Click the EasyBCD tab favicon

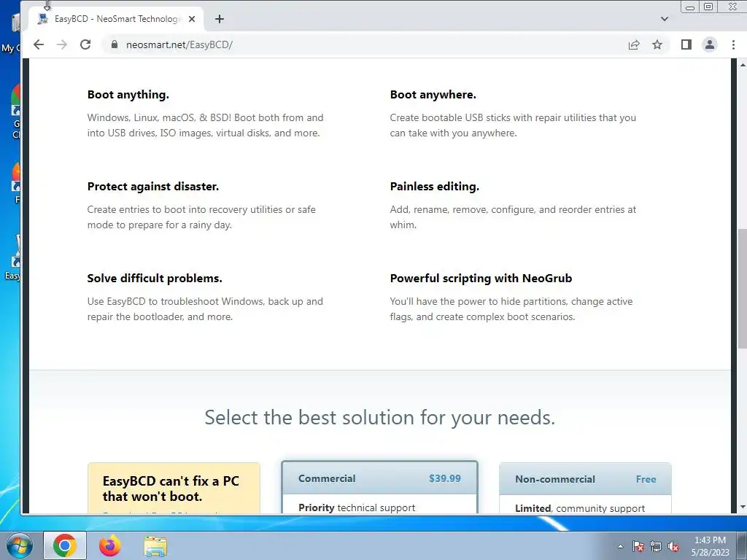pyautogui.click(x=43, y=19)
